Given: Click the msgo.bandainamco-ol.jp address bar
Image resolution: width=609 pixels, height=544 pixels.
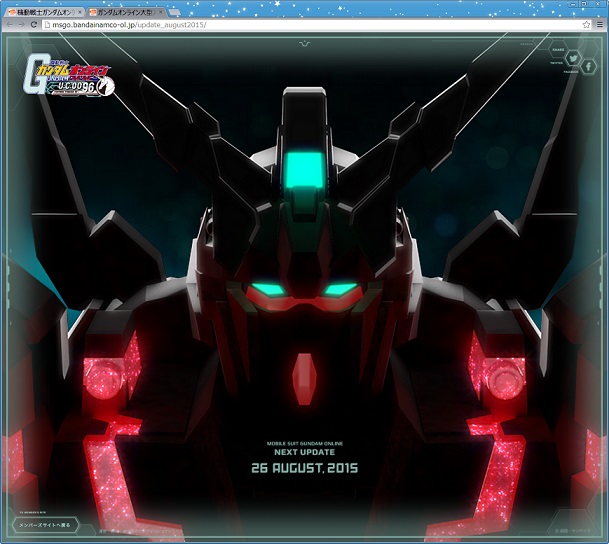Looking at the screenshot, I should click(x=315, y=25).
